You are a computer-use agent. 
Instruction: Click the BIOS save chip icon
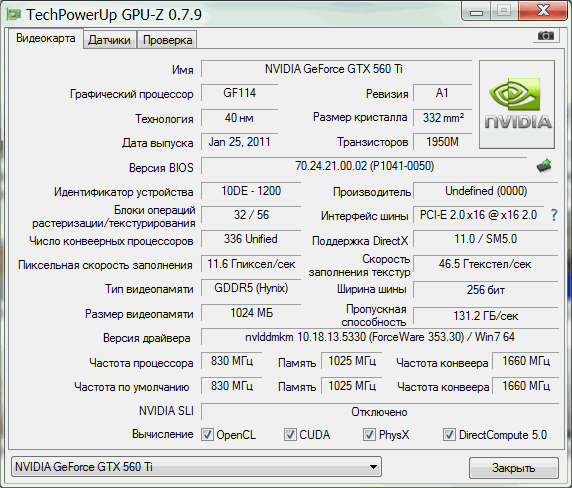point(544,166)
